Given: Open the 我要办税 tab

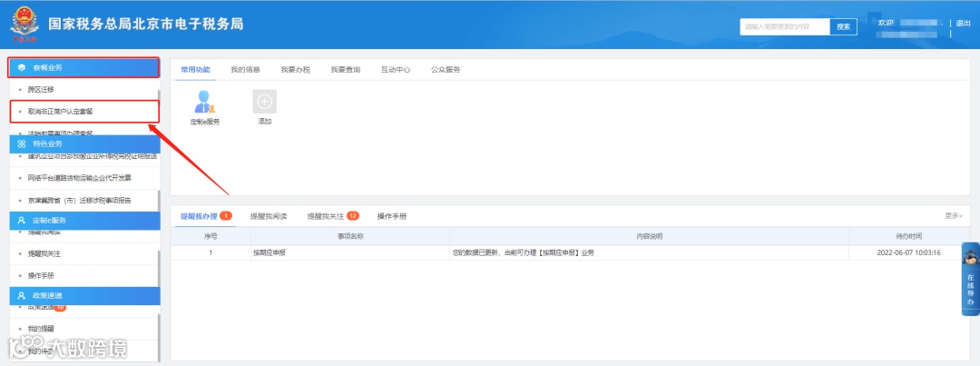Looking at the screenshot, I should click(295, 69).
